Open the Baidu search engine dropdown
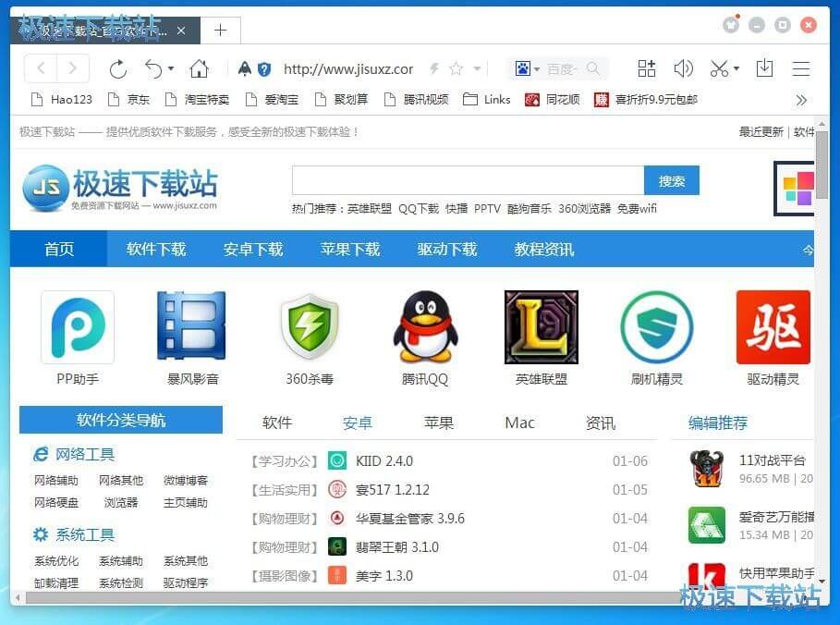This screenshot has height=625, width=840. point(536,69)
